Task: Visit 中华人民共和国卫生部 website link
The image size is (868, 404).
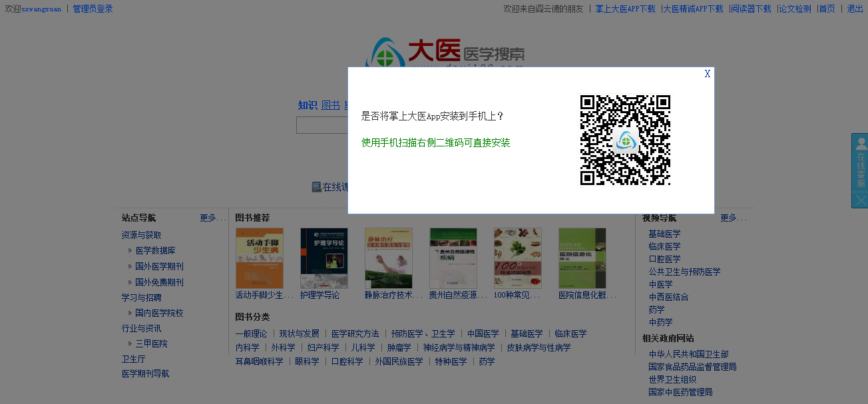Action: tap(688, 354)
